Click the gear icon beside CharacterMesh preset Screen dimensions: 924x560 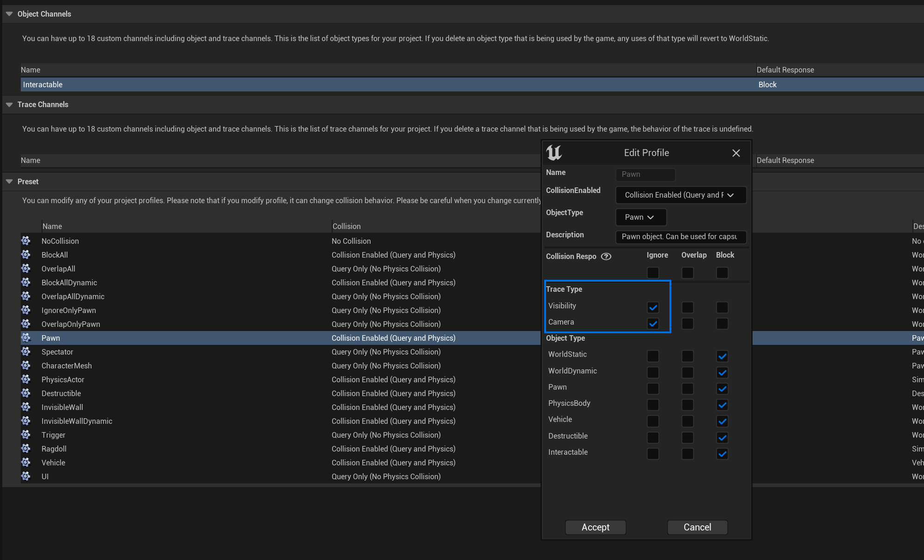26,365
